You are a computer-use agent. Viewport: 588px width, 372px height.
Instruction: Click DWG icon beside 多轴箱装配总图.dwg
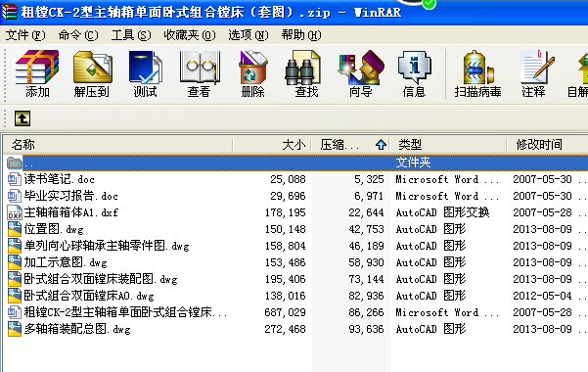15,329
